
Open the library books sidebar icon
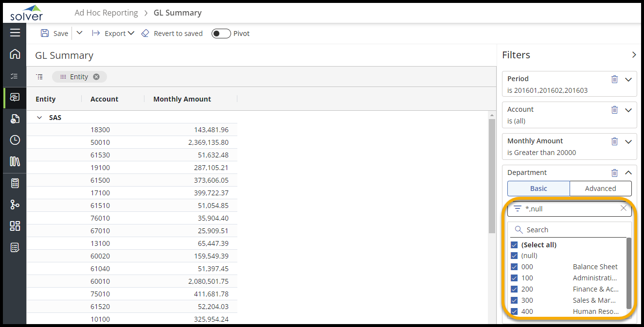[x=15, y=161]
